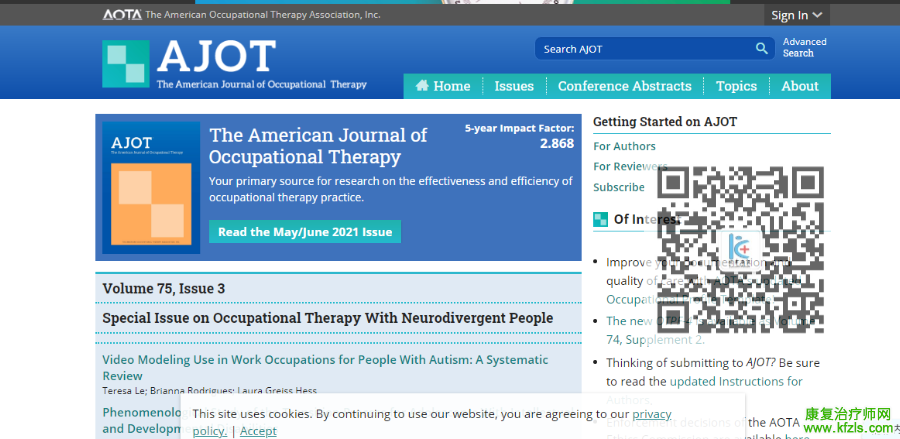The image size is (900, 439).
Task: Click the AOTA logo in the top bar
Action: tap(122, 15)
